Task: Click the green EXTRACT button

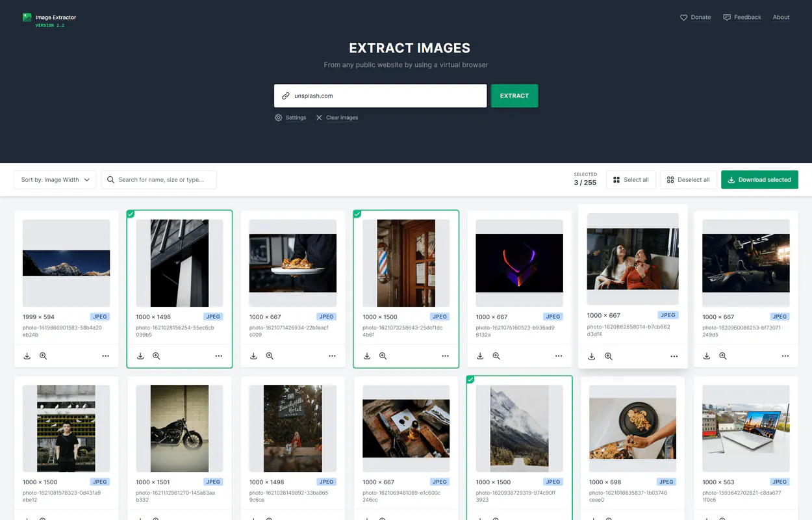Action: (x=514, y=96)
